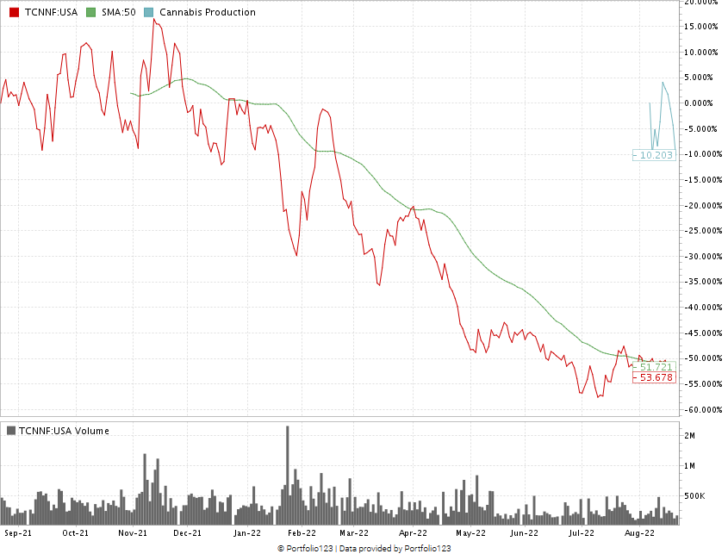
Task: Click the May-22 date axis label
Action: point(470,533)
